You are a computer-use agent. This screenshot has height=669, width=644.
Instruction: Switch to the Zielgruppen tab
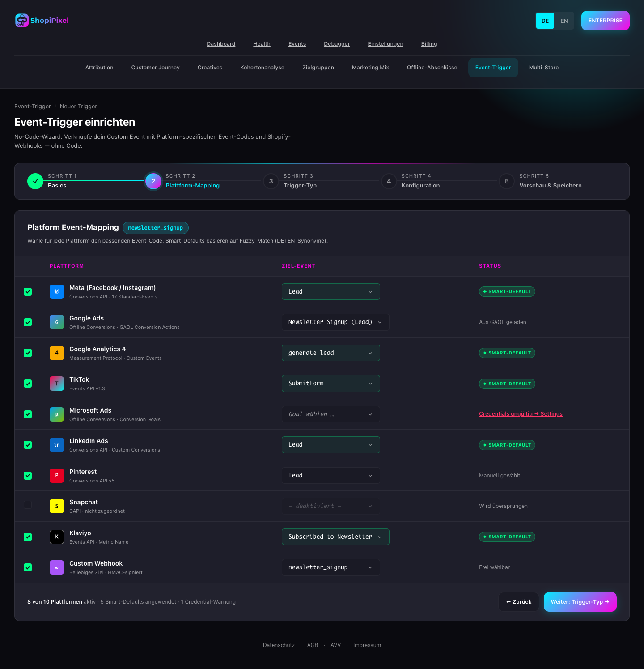(x=318, y=68)
